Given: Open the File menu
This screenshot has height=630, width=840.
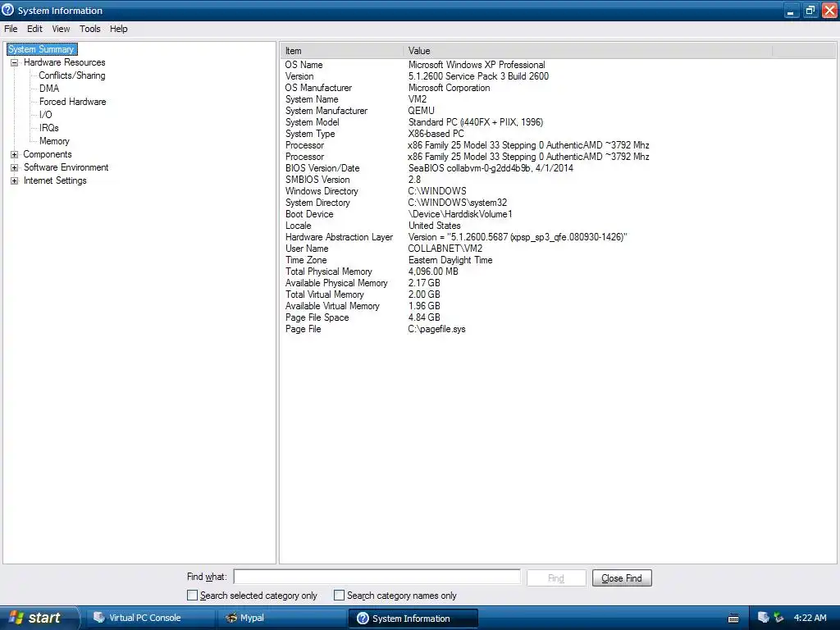Looking at the screenshot, I should pyautogui.click(x=11, y=29).
